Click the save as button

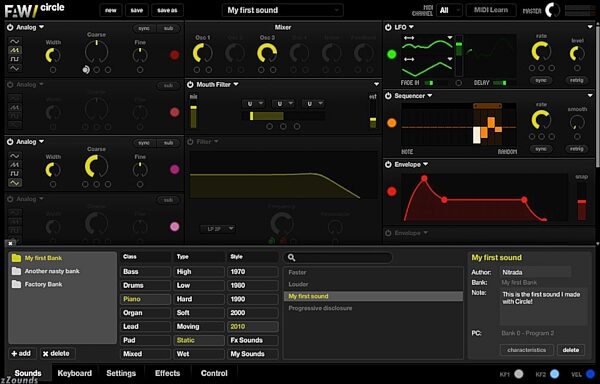click(x=167, y=10)
